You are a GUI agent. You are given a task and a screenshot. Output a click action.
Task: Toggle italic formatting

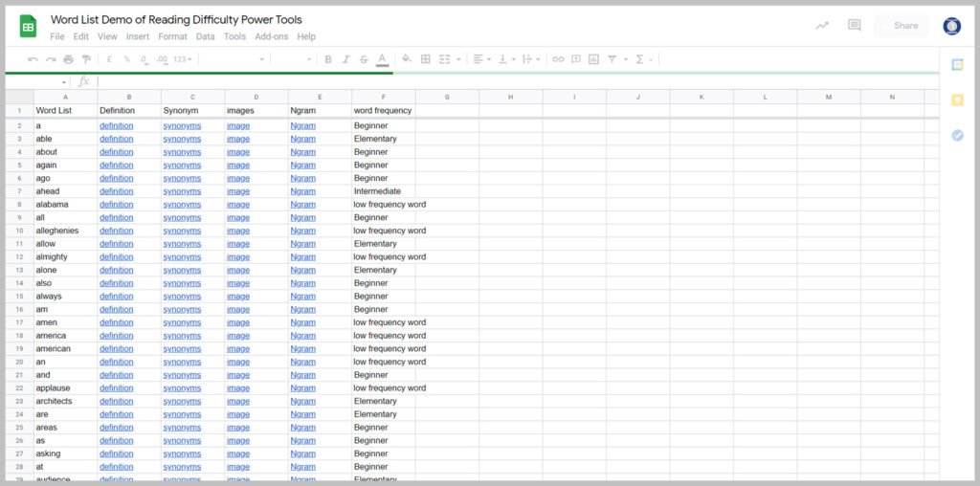click(x=345, y=59)
